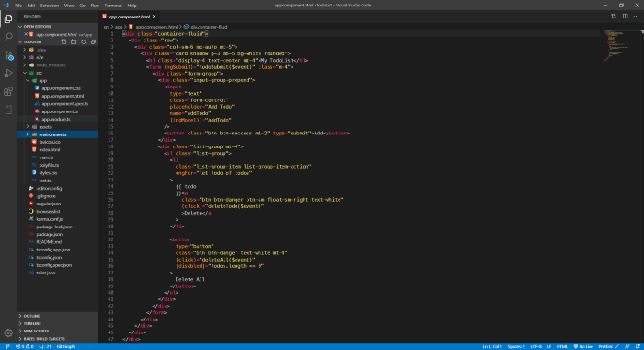Viewport: 644px width, 350px height.
Task: Open app.module.ts in the file tree
Action: (57, 119)
